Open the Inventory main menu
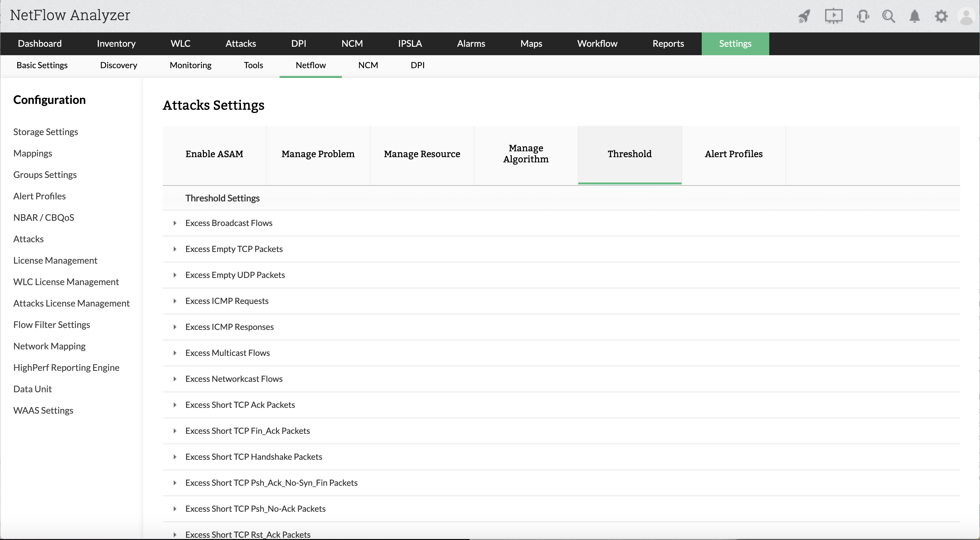Image resolution: width=980 pixels, height=540 pixels. (116, 44)
